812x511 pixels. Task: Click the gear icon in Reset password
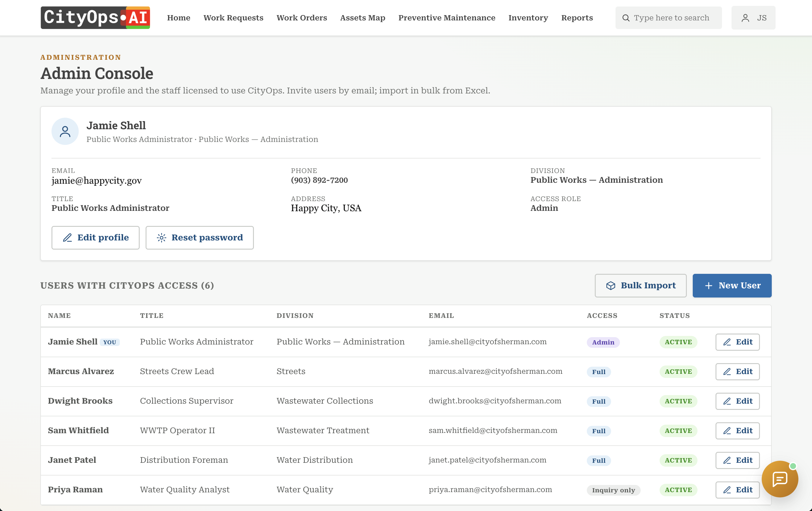161,238
